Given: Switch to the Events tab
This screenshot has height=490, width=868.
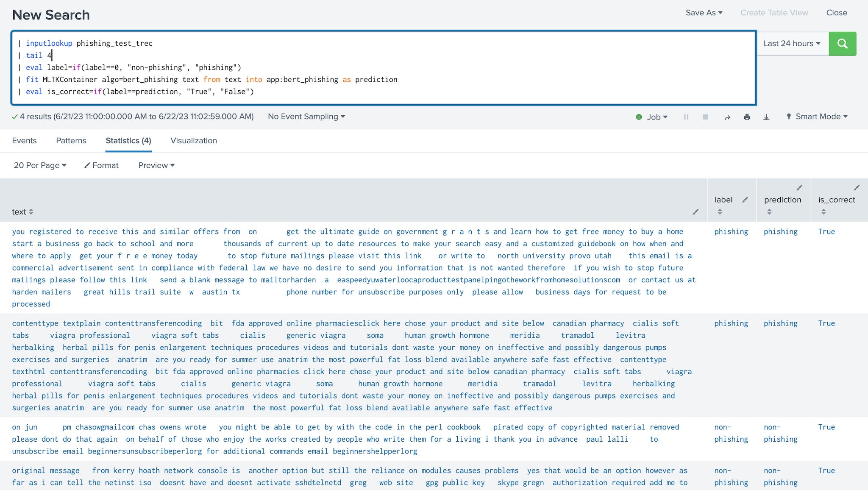Looking at the screenshot, I should click(x=23, y=140).
